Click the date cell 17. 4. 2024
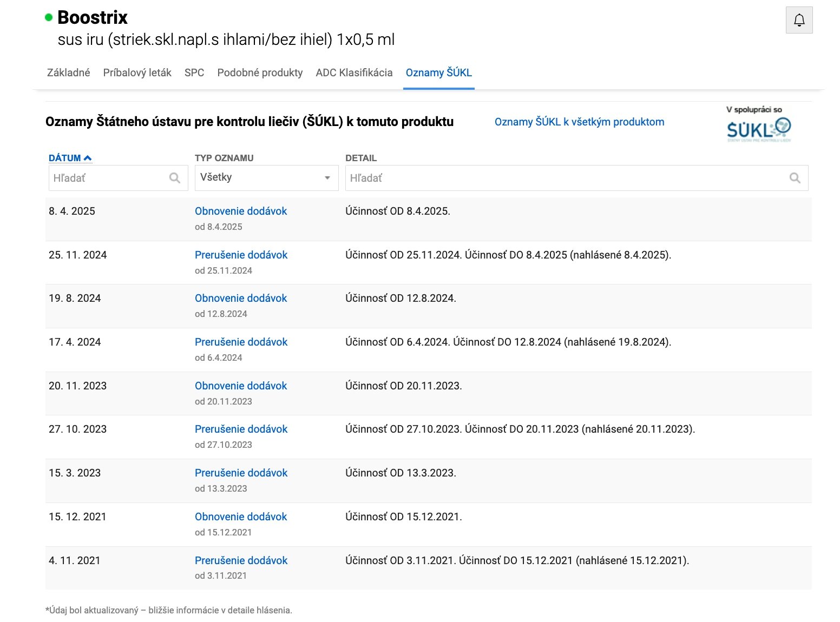Image resolution: width=840 pixels, height=622 pixels. 75,342
